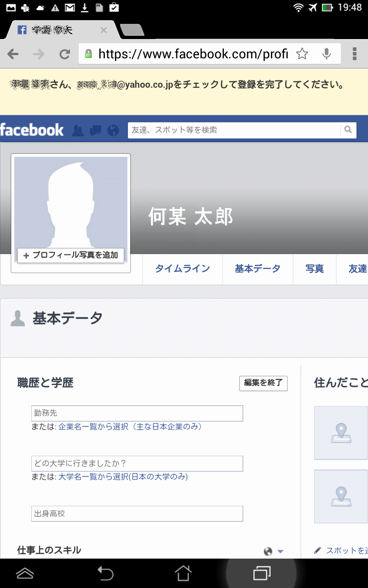
Task: Go back with browser arrow
Action: 13,54
